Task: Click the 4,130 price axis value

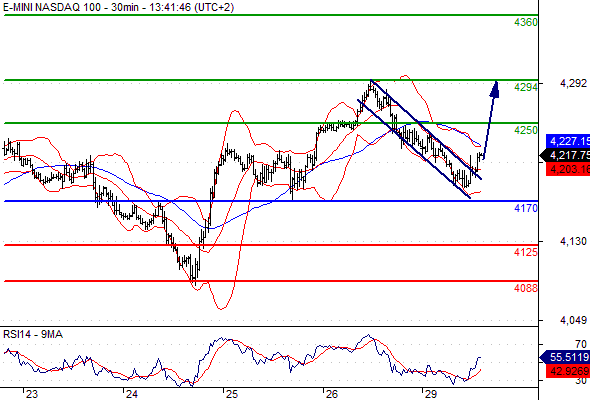Action: pos(573,241)
